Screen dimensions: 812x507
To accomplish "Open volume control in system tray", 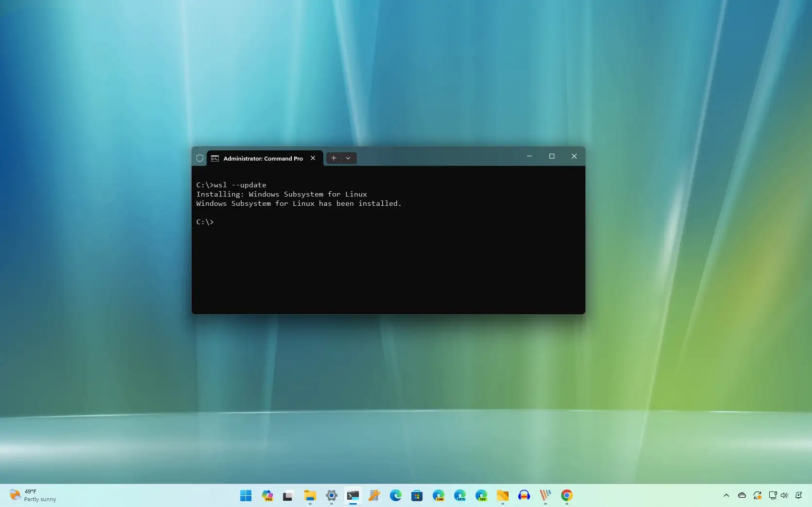I will 784,495.
